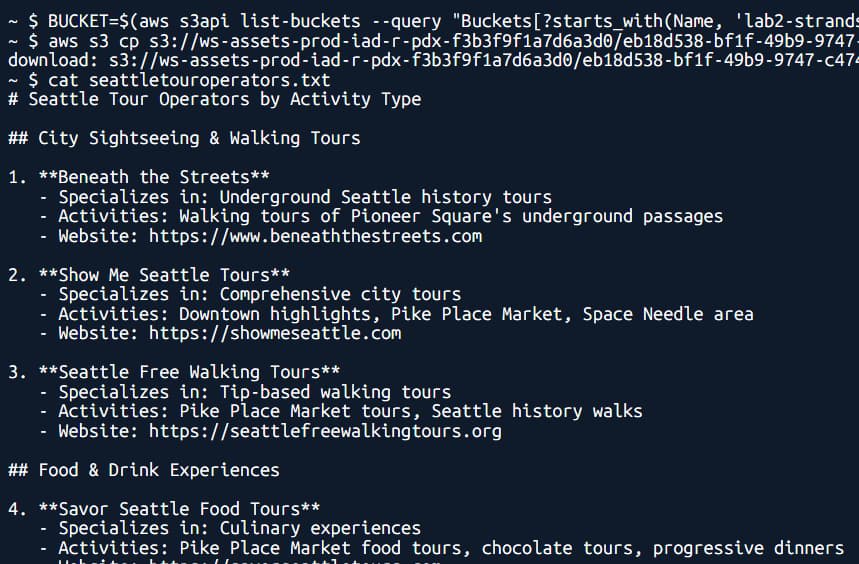
Task: Click "Underground Seattle history tours" specialization line
Action: (305, 197)
